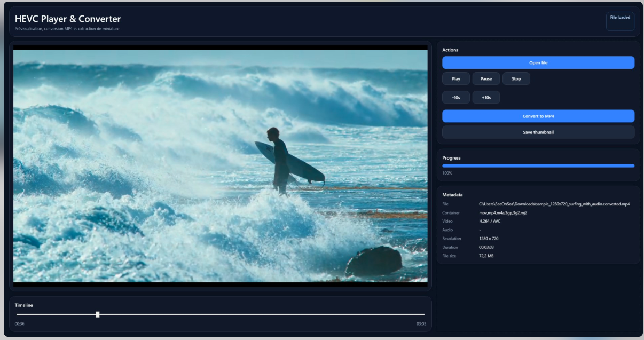Click the File loaded status badge

click(x=620, y=18)
